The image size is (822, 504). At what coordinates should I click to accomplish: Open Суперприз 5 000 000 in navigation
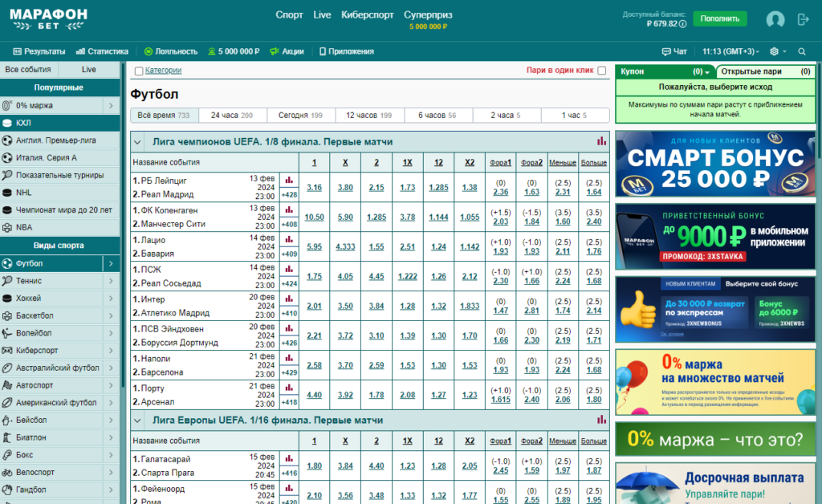click(x=428, y=19)
